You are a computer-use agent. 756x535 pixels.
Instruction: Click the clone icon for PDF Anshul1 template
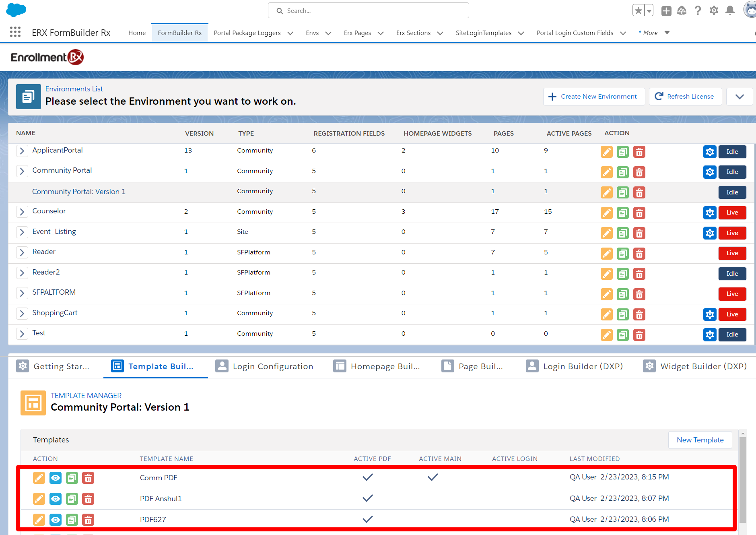point(72,499)
